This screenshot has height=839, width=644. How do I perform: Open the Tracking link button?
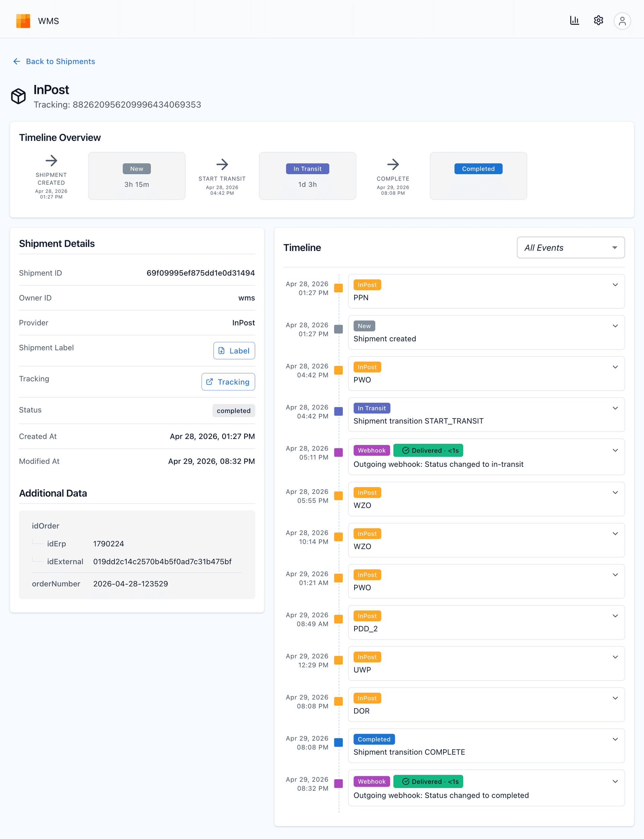[x=228, y=382]
